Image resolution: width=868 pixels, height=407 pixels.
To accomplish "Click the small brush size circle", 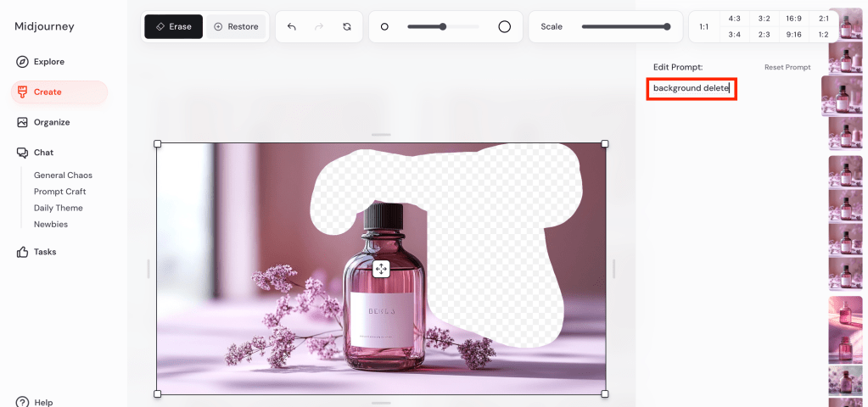I will click(x=384, y=26).
